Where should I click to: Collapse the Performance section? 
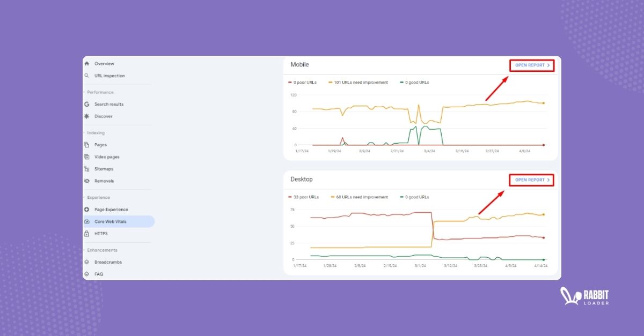click(x=99, y=92)
